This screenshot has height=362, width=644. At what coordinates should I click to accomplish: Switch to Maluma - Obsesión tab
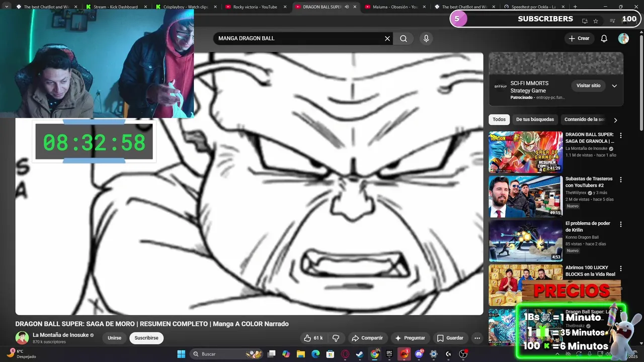pos(395,7)
